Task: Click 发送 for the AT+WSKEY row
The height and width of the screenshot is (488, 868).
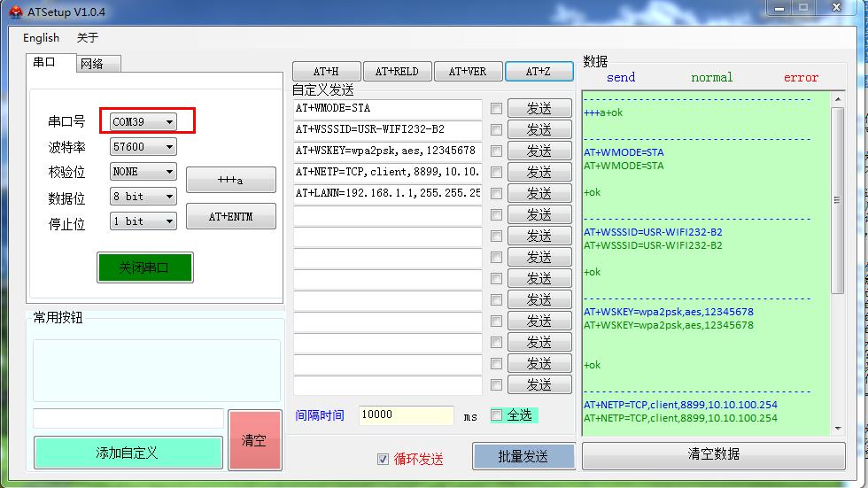Action: [x=539, y=151]
